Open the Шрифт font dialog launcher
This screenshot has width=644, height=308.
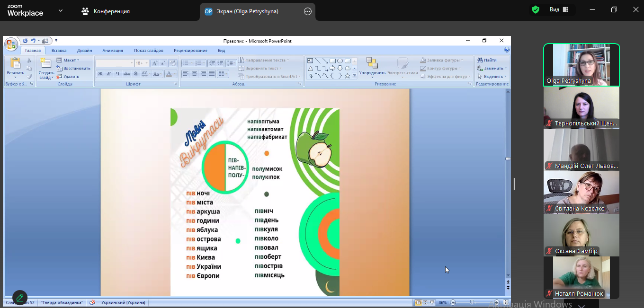[x=175, y=84]
